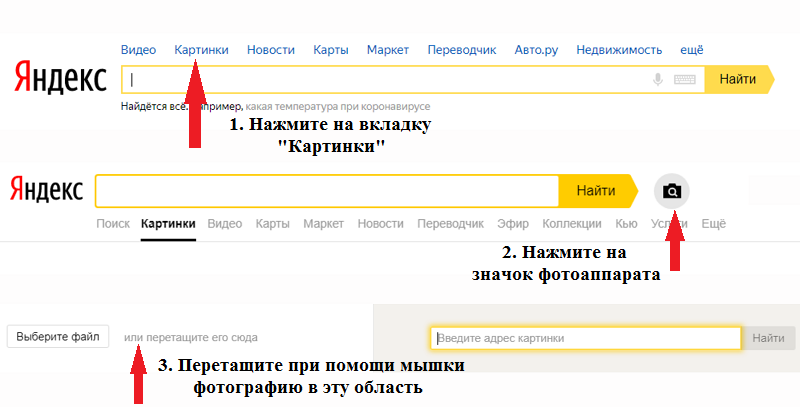Click the 'Введите адрес картинки' input field

[x=586, y=338]
